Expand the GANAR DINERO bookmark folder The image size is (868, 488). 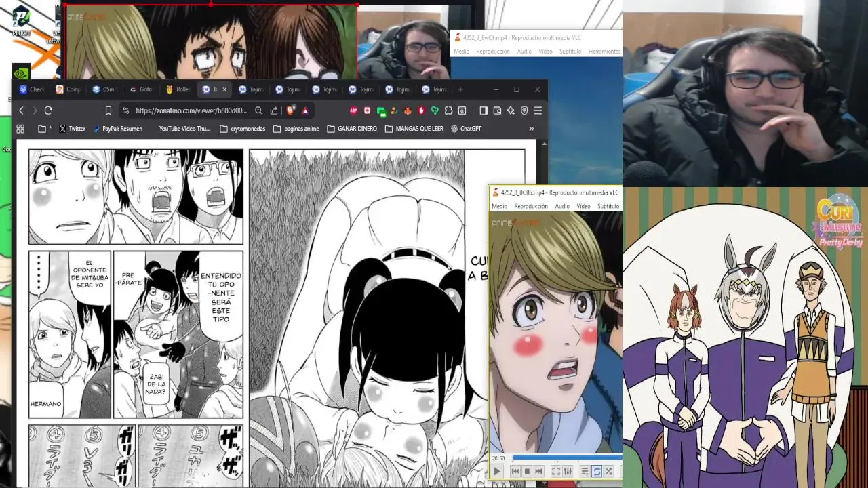pyautogui.click(x=352, y=129)
